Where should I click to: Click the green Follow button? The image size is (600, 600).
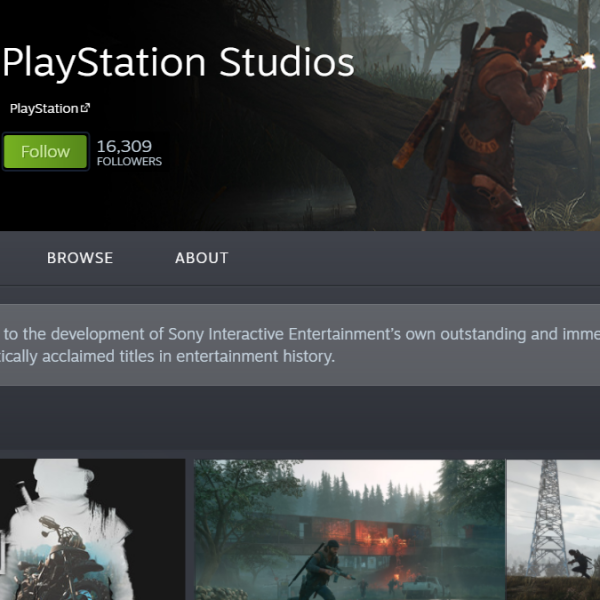tap(45, 151)
